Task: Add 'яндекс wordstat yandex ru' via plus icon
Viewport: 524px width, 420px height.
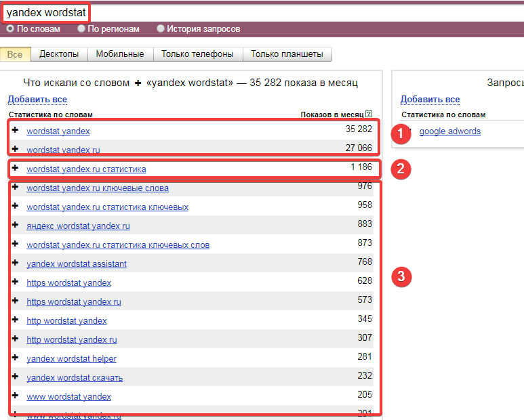Action: pyautogui.click(x=15, y=225)
